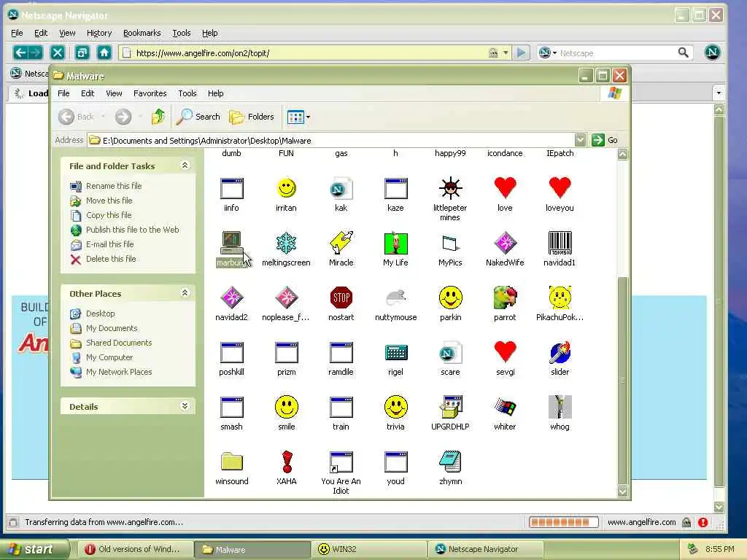Select the UPGRDHLP file icon
Screen dimensions: 747x560
[x=450, y=407]
